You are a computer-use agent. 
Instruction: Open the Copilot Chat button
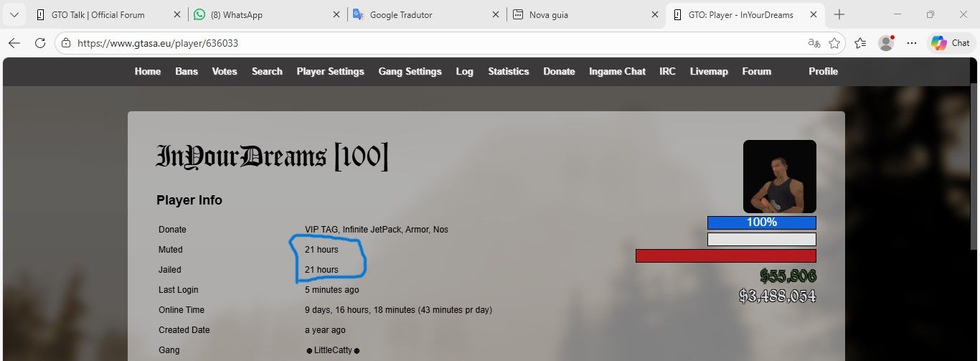951,43
